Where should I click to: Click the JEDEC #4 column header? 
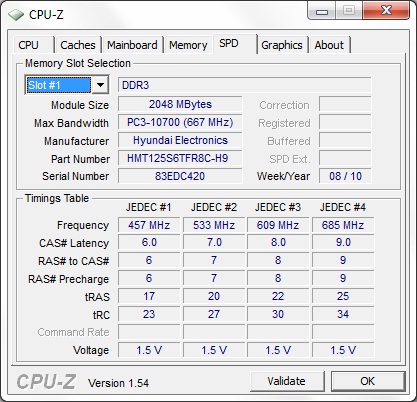click(343, 207)
